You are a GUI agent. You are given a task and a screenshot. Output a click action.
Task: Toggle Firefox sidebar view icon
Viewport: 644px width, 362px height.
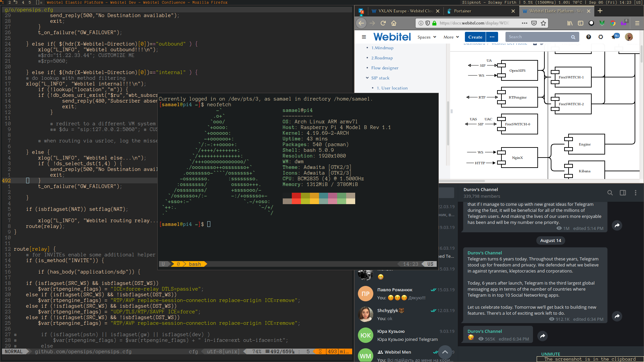581,23
